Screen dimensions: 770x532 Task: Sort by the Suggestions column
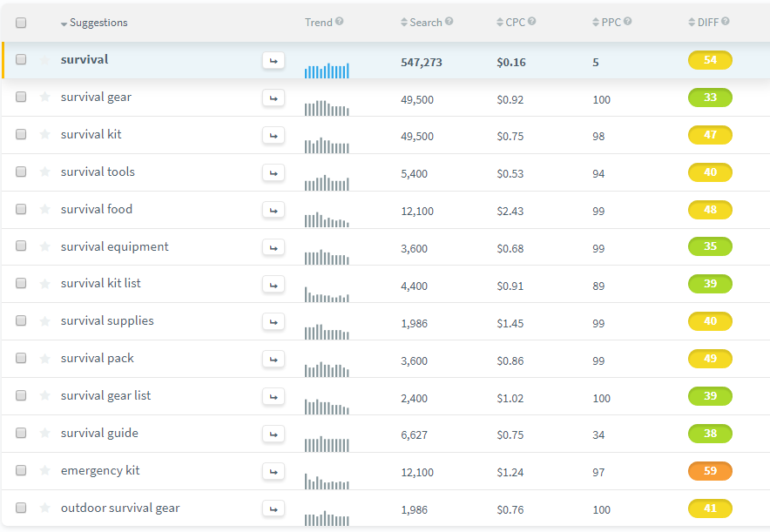94,23
